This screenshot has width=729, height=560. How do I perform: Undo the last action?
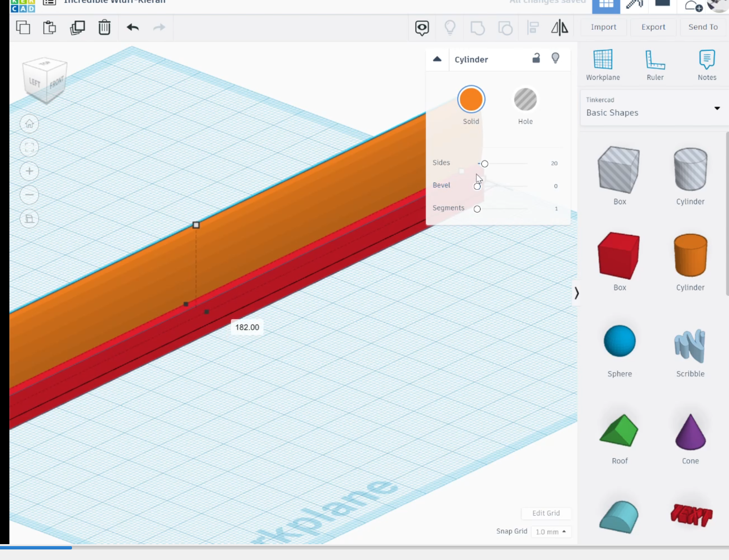tap(133, 27)
